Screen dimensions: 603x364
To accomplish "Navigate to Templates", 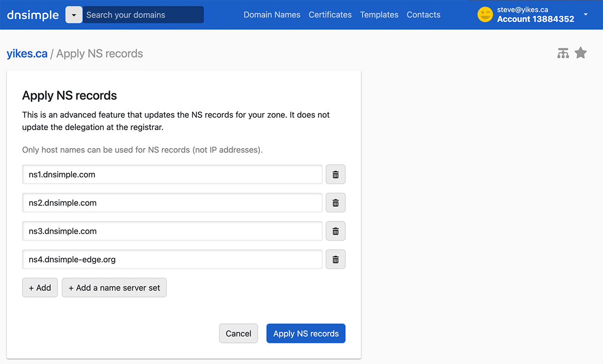I will click(x=379, y=15).
